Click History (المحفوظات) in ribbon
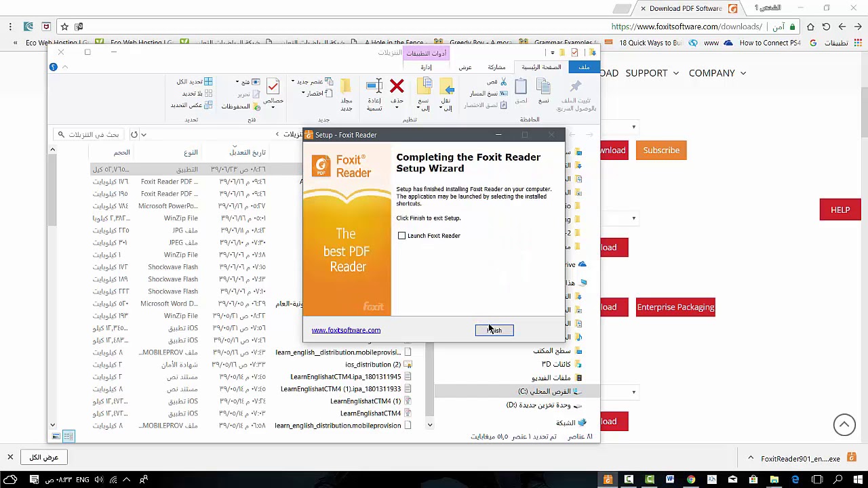Screen dimensions: 868x488 coord(241,106)
